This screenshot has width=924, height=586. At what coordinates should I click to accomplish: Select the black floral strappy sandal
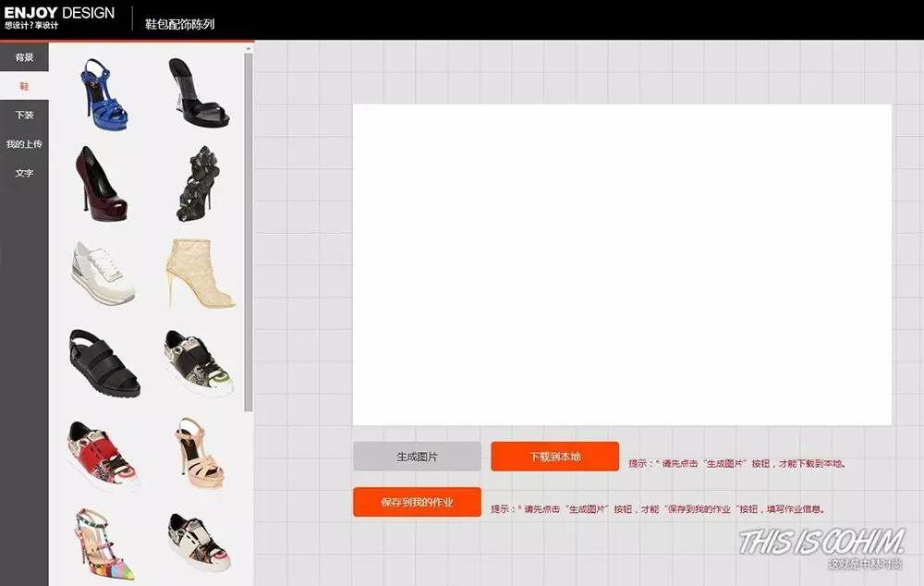click(x=199, y=183)
